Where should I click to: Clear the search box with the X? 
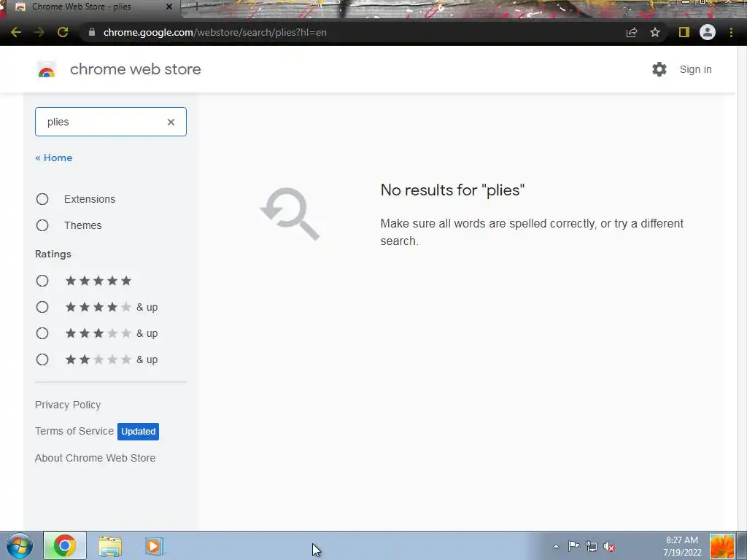(x=171, y=122)
